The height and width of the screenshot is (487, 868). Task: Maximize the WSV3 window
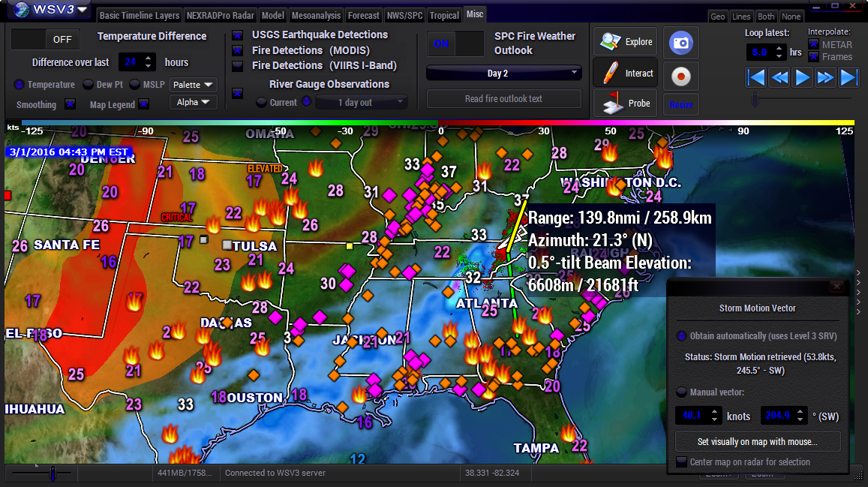coord(835,6)
